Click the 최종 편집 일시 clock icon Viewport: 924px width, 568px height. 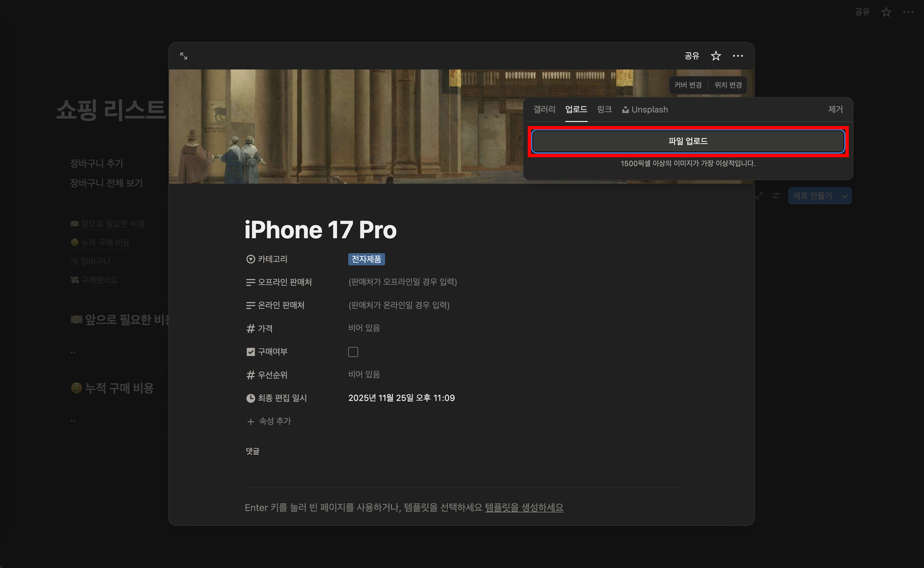(x=250, y=398)
